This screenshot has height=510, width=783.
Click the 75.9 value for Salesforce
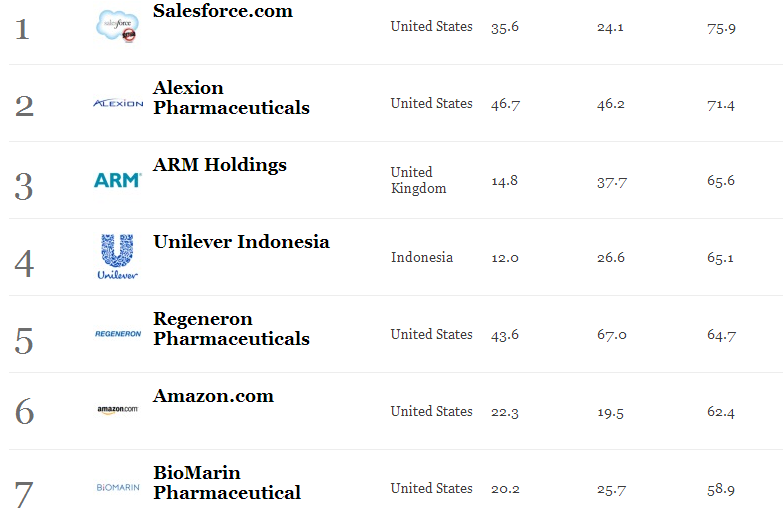click(721, 28)
